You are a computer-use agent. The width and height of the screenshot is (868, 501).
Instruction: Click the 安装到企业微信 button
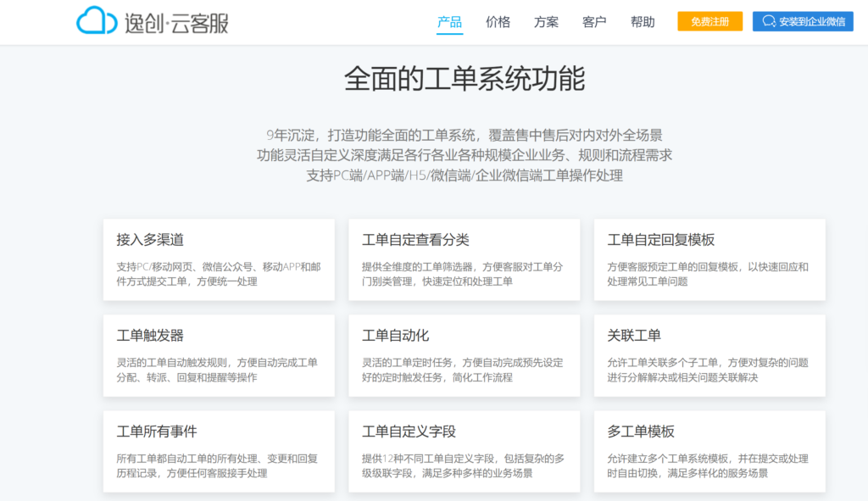[x=802, y=23]
